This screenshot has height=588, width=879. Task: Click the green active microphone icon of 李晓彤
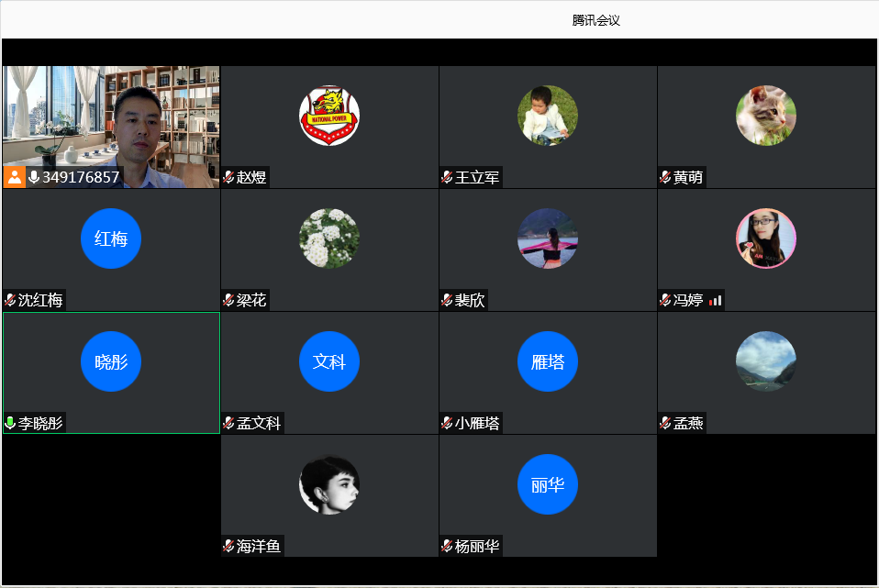[10, 423]
